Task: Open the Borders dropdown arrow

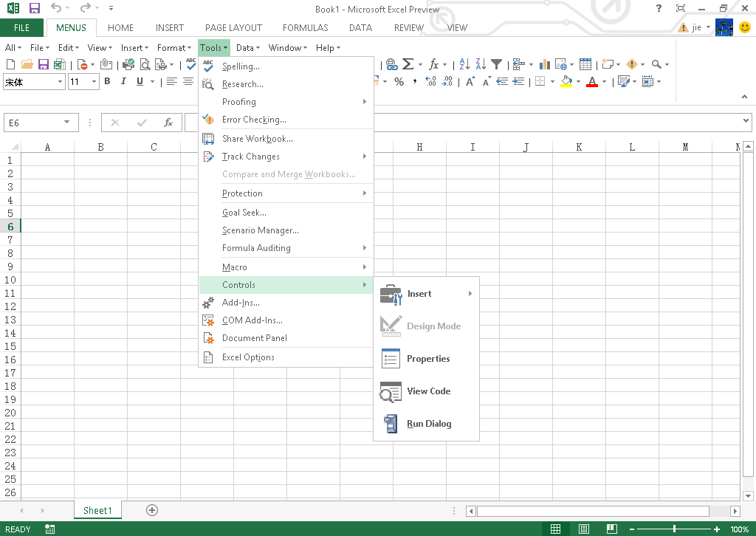Action: coord(552,82)
